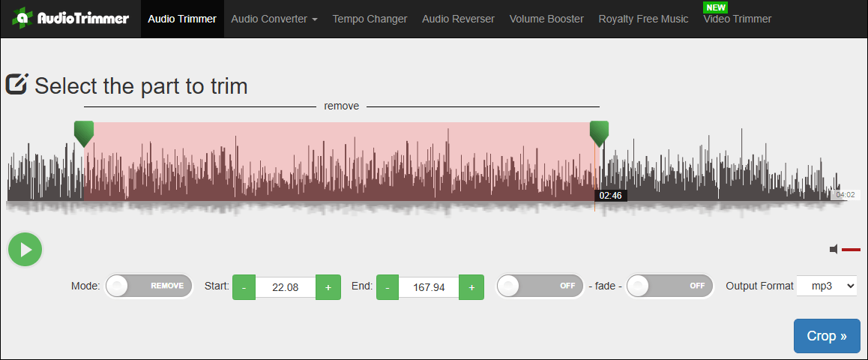Viewport: 868px width, 360px height.
Task: Open the Video Trimmer page
Action: coord(737,19)
